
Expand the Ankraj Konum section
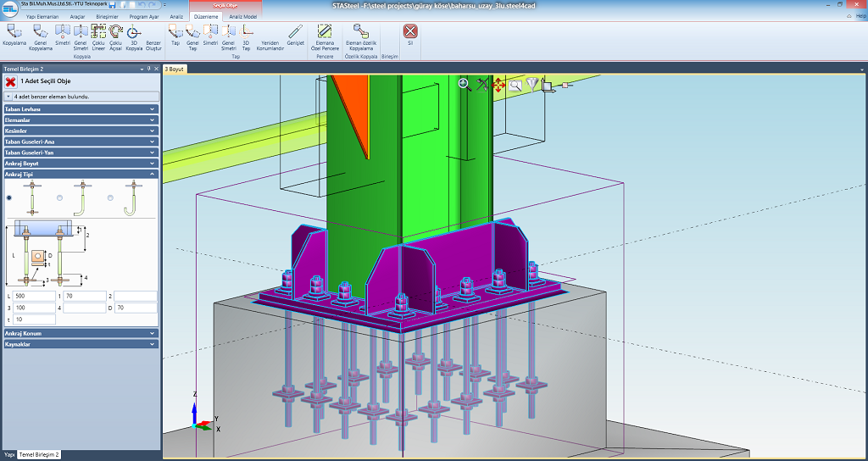tap(81, 333)
